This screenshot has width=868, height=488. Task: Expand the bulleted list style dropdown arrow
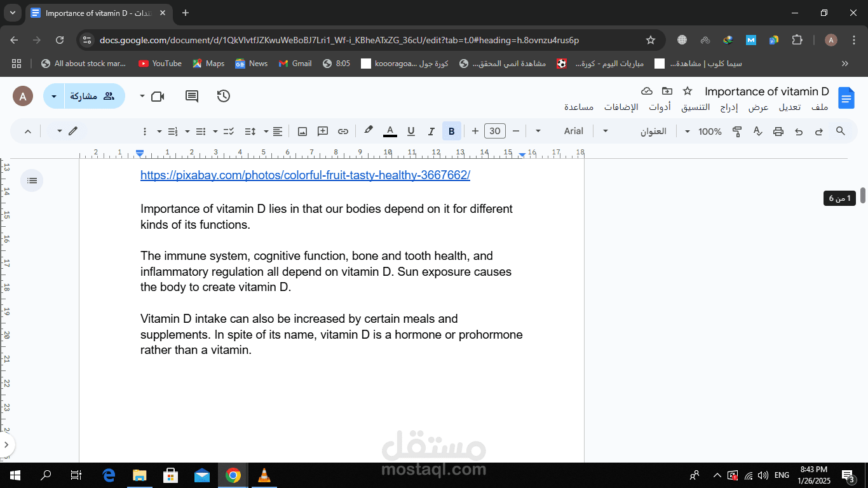pyautogui.click(x=187, y=132)
